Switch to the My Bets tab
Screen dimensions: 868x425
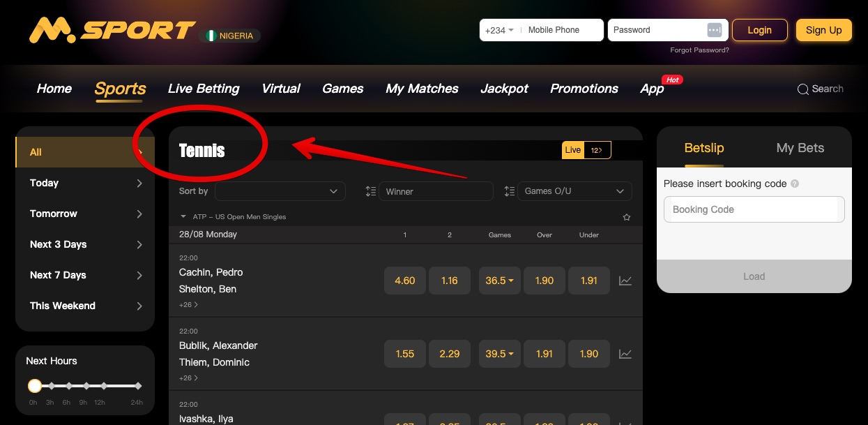coord(800,148)
